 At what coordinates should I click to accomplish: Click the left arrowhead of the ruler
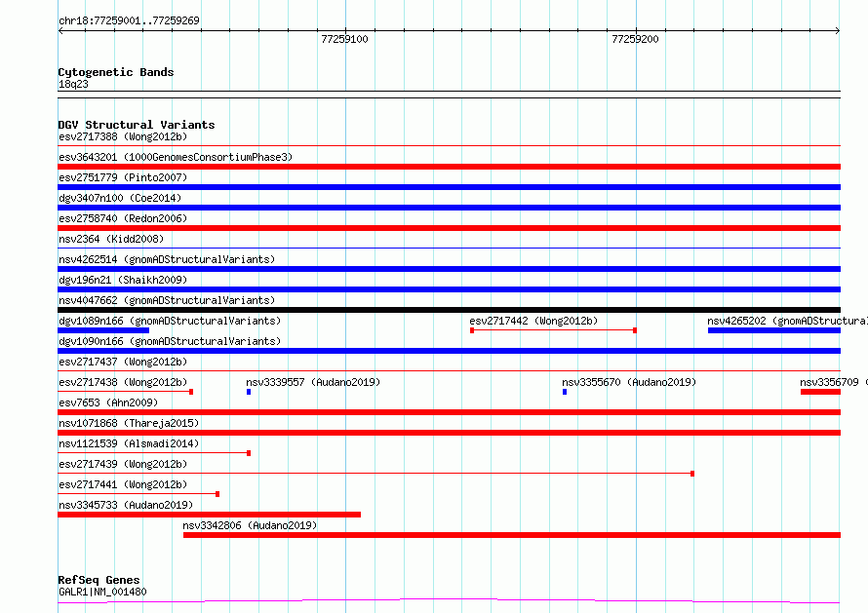click(x=60, y=31)
